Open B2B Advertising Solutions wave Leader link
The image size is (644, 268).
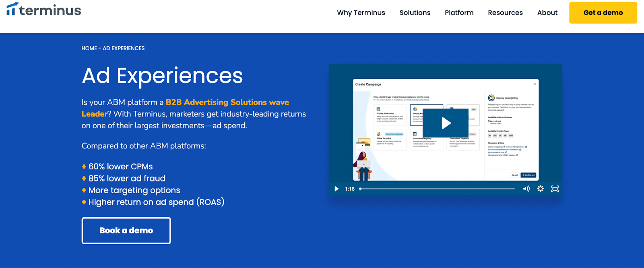click(185, 108)
